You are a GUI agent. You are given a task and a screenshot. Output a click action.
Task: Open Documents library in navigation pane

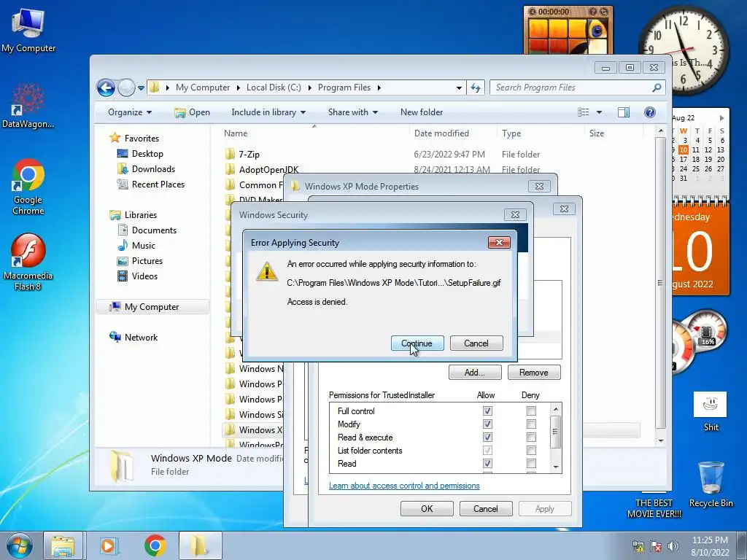[154, 230]
